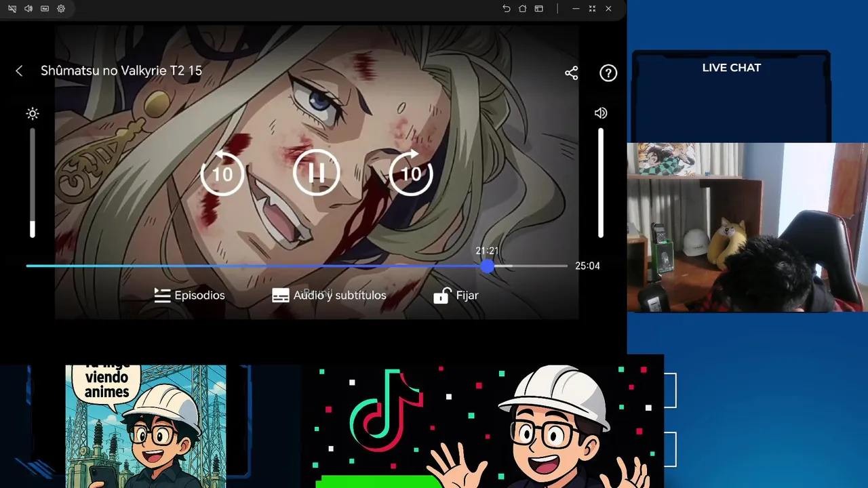The image size is (868, 488).
Task: Go back using the left arrow beside the title
Action: tap(19, 70)
